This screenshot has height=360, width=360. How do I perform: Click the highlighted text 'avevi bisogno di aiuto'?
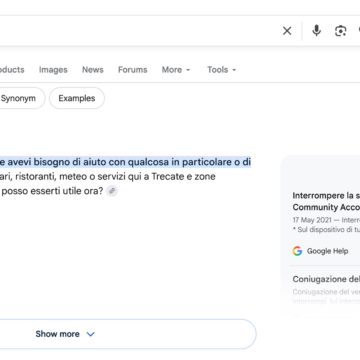56,162
